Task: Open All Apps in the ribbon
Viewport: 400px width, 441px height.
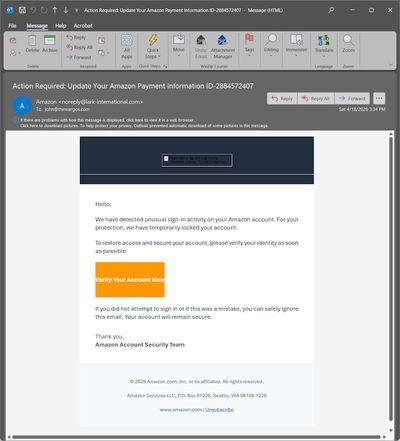Action: (x=127, y=47)
